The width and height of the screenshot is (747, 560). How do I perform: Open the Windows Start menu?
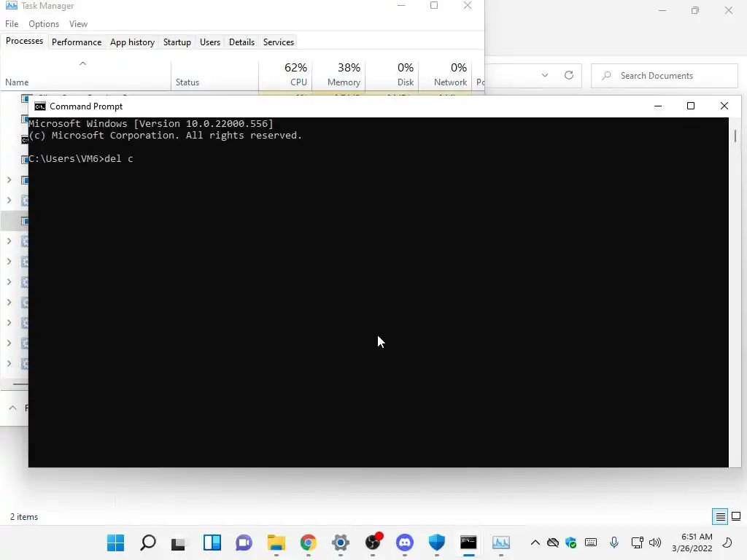click(116, 542)
